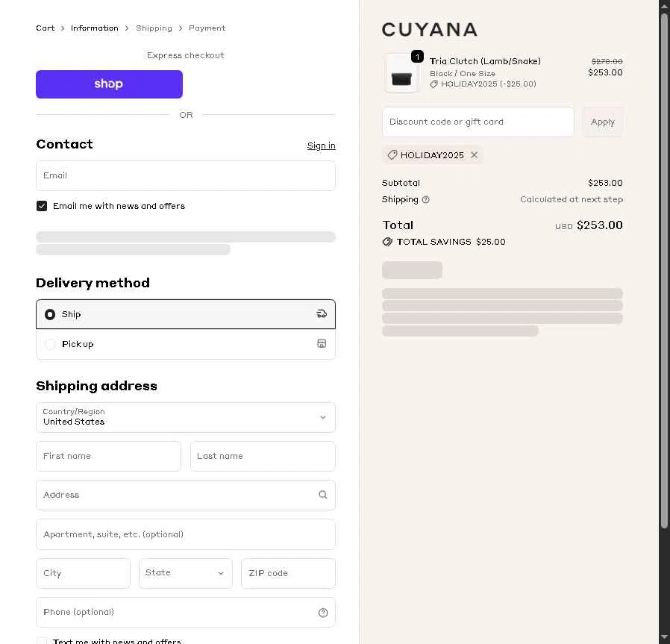Click the HOLIDAY2025 discount tag icon

392,155
